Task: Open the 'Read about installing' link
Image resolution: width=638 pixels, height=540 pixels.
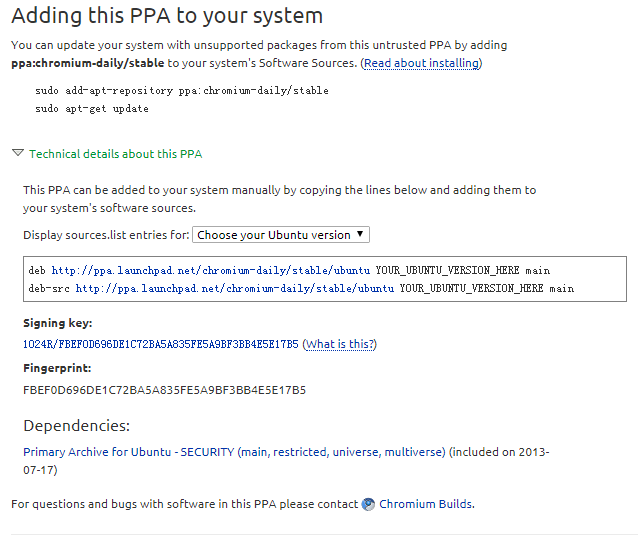Action: (421, 63)
